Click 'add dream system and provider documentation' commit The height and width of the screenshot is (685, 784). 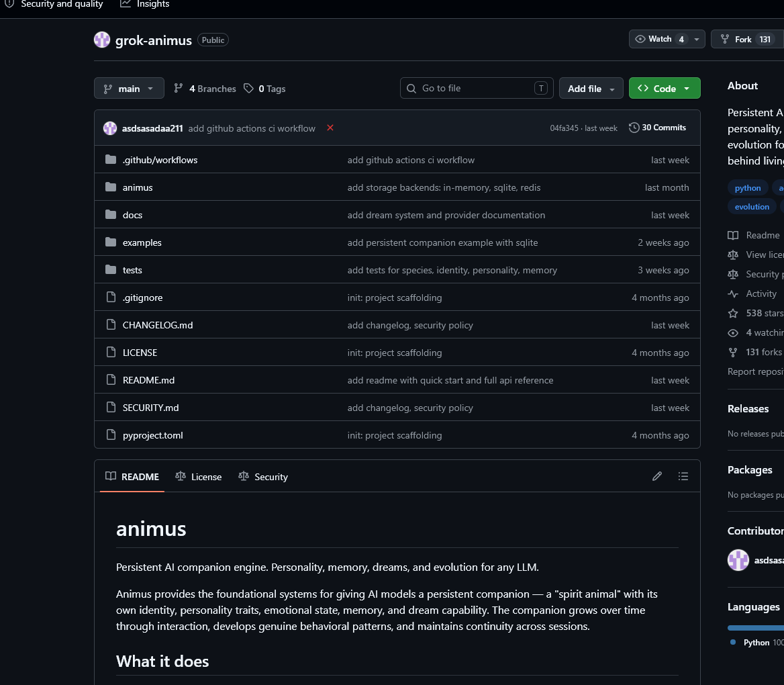pyautogui.click(x=446, y=215)
